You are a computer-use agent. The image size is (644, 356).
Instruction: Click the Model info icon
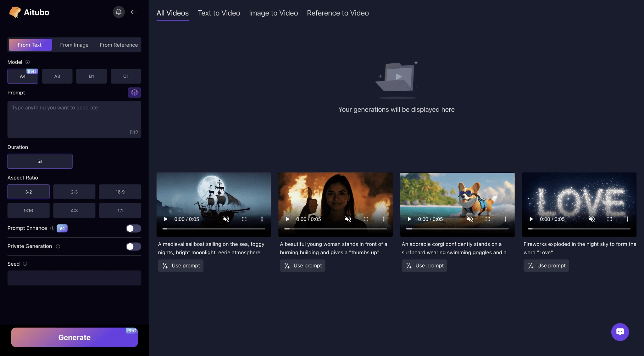click(27, 62)
